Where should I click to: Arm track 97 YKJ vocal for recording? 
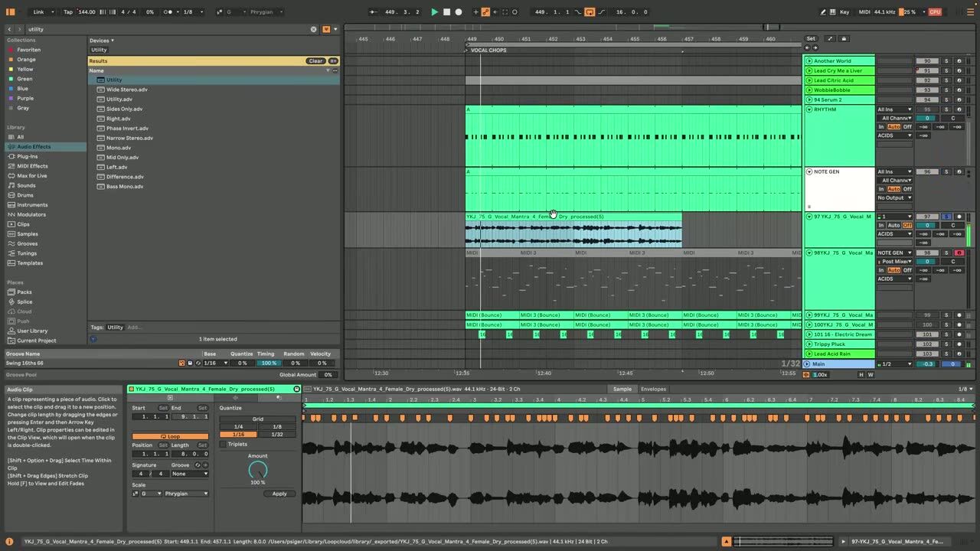(x=959, y=217)
